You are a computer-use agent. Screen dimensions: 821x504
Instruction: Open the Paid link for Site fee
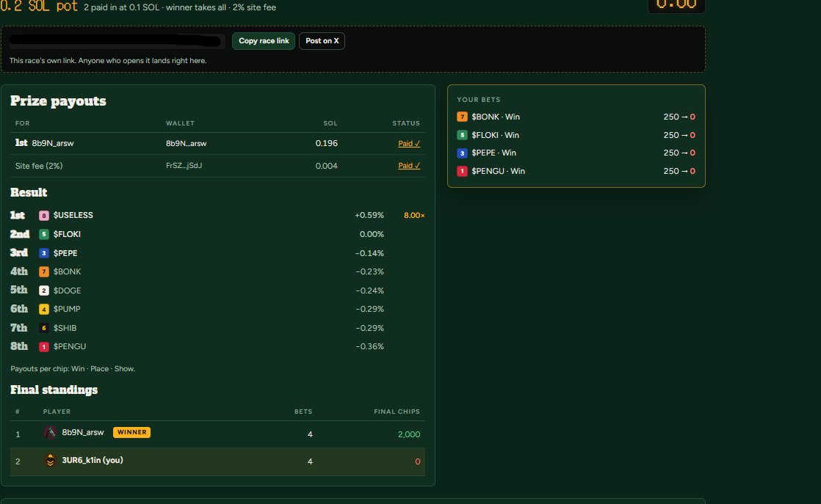(x=409, y=166)
